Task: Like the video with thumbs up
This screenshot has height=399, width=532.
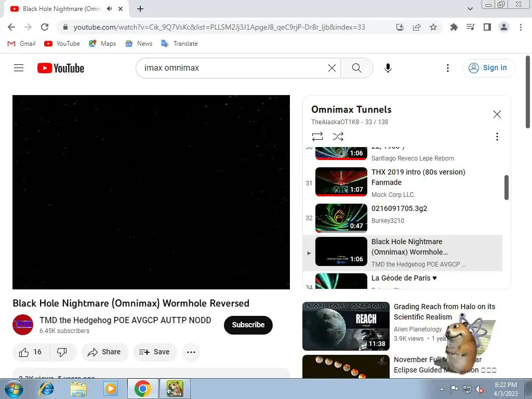Action: [31, 352]
